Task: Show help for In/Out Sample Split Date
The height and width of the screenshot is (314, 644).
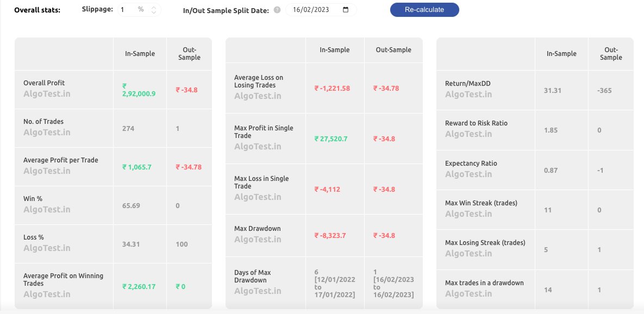Action: pos(277,10)
